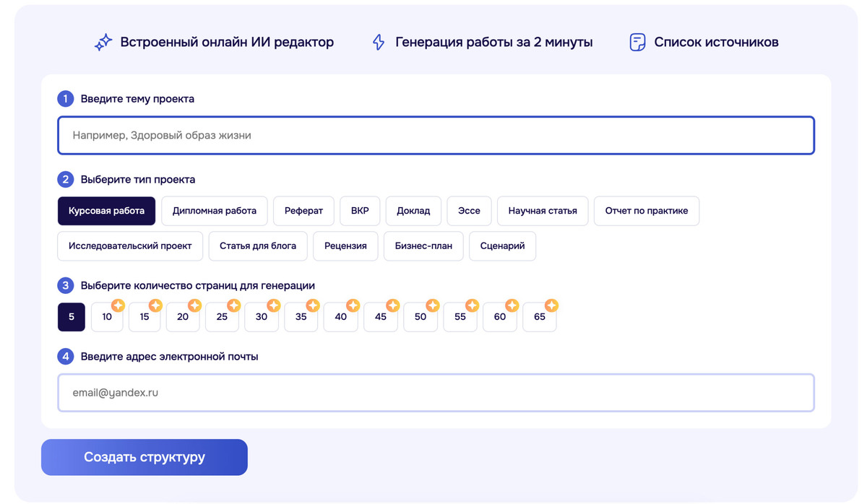Screen dimensions: 867x504
Task: Click the step 1 number badge
Action: coord(66,99)
